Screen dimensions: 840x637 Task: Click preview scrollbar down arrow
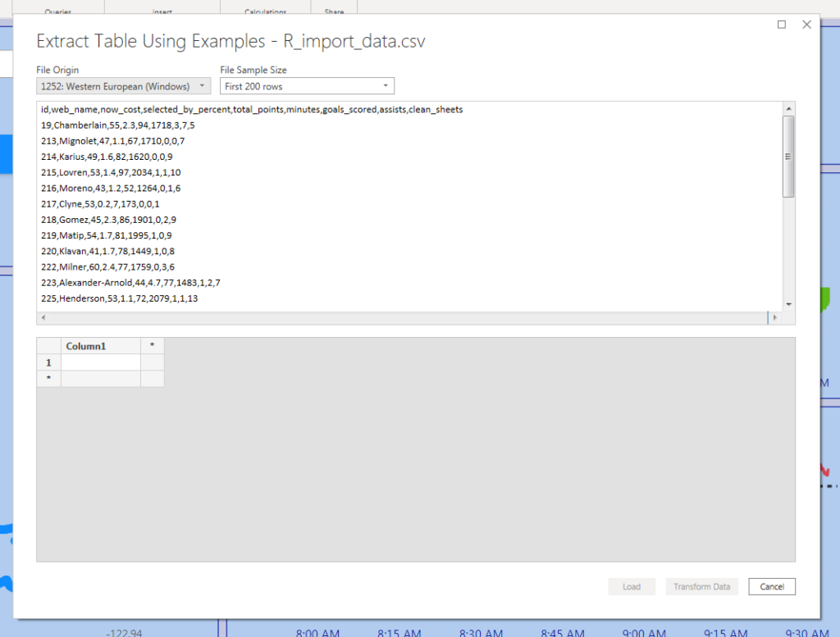click(x=788, y=304)
